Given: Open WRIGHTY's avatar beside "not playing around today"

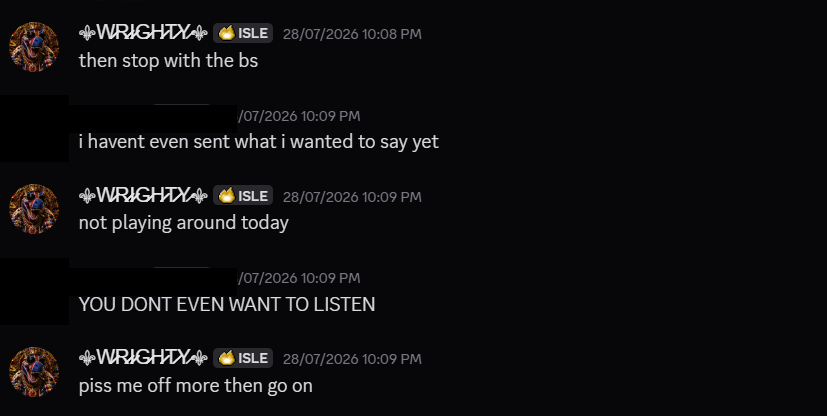Looking at the screenshot, I should 34,209.
